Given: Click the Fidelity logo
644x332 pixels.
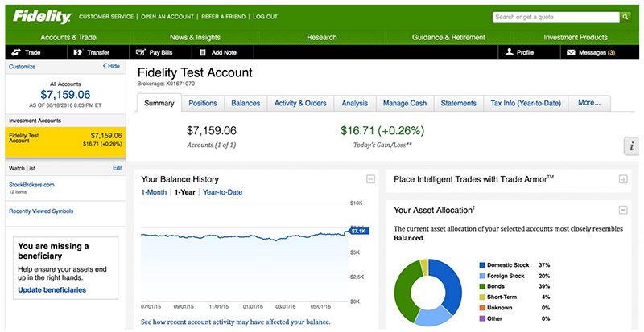Looking at the screenshot, I should (42, 17).
